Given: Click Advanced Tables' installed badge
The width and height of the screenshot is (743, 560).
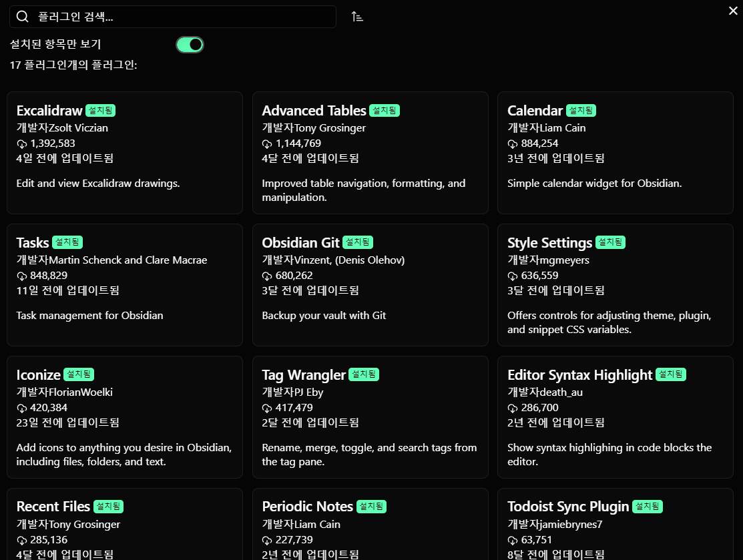Looking at the screenshot, I should (x=385, y=110).
